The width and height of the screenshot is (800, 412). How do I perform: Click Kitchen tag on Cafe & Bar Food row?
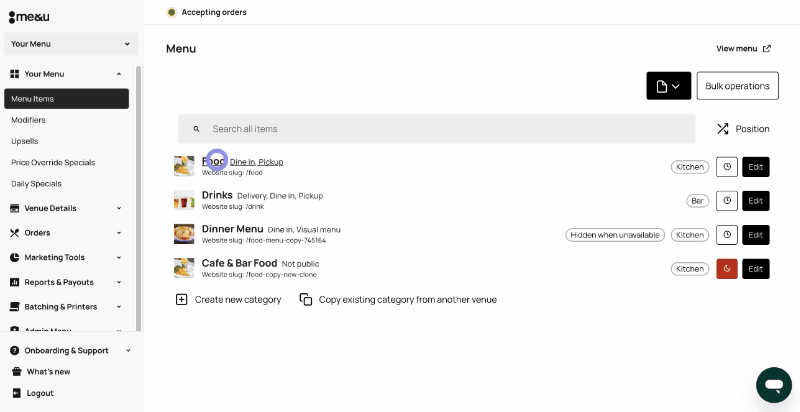[x=690, y=269]
